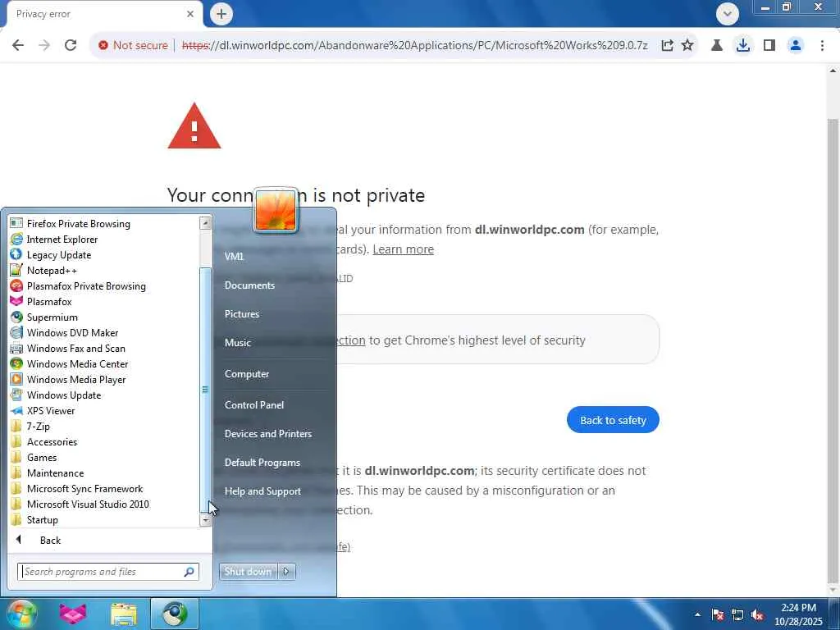Click the Windows Media Player icon

coord(16,379)
